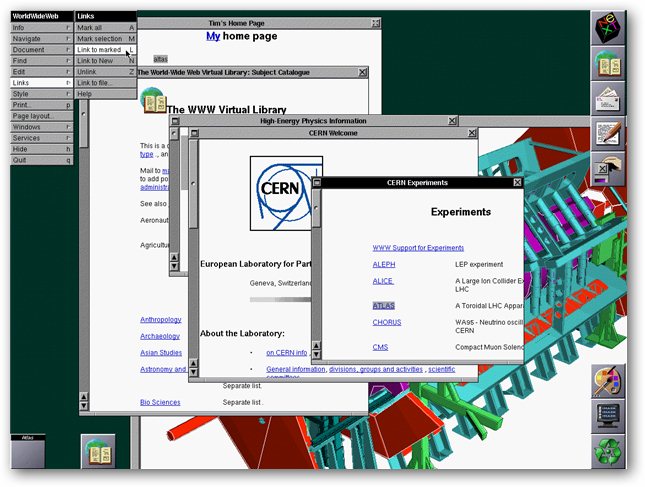Open the Anthropology link
The width and height of the screenshot is (645, 487).
point(160,320)
